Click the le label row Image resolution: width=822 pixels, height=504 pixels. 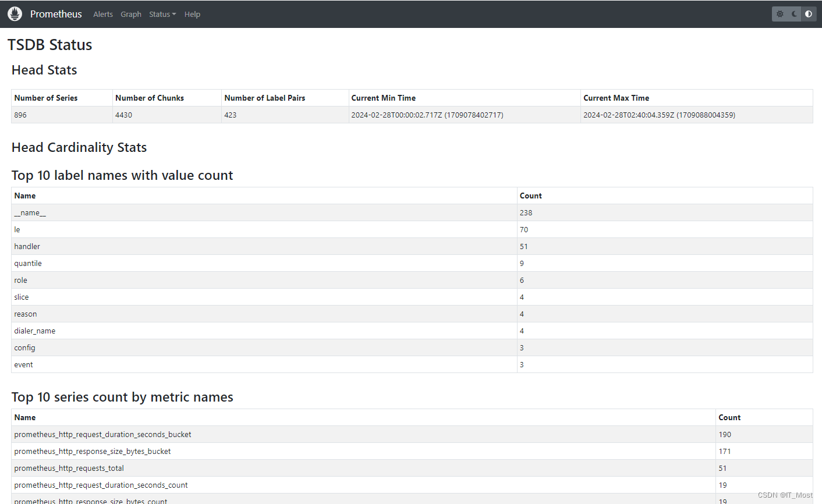click(412, 229)
